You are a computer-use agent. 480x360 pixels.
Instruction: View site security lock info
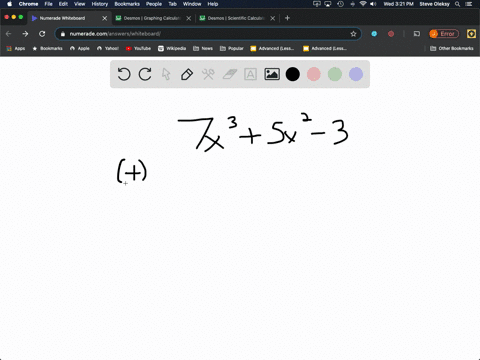click(x=63, y=34)
